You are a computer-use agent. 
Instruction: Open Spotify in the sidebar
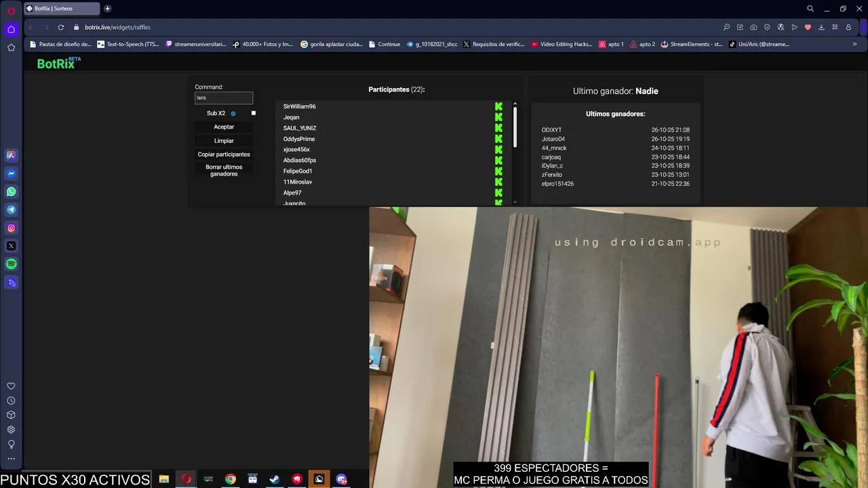11,264
